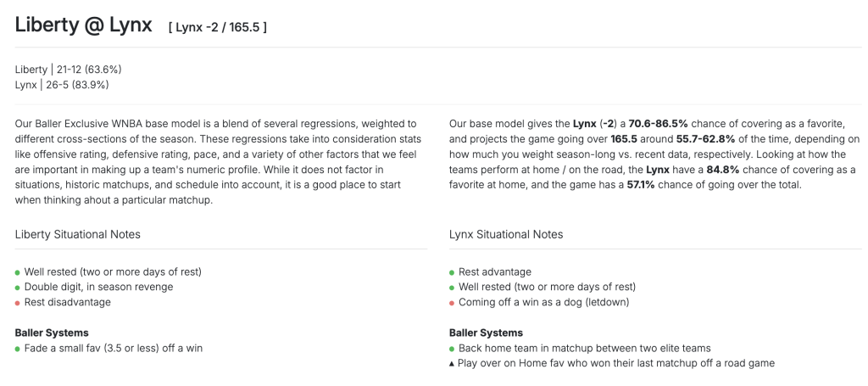
Task: Click the Lynx 26-5 record line
Action: pos(62,85)
